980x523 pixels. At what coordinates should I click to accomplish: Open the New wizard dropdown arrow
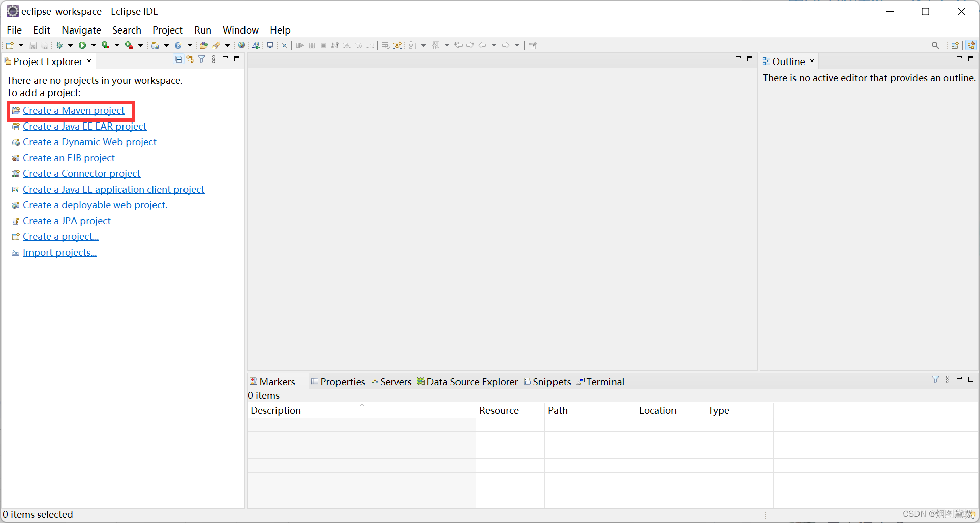point(21,45)
